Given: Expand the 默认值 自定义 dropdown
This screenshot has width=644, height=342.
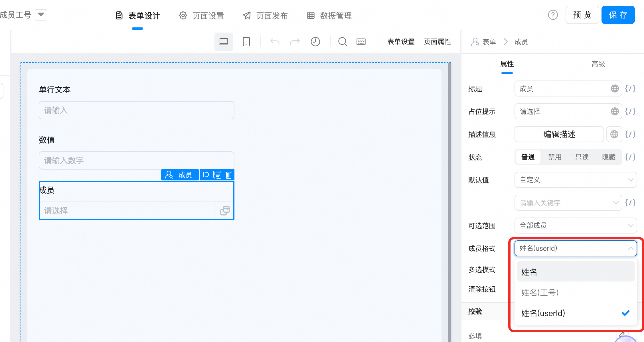Looking at the screenshot, I should 575,180.
